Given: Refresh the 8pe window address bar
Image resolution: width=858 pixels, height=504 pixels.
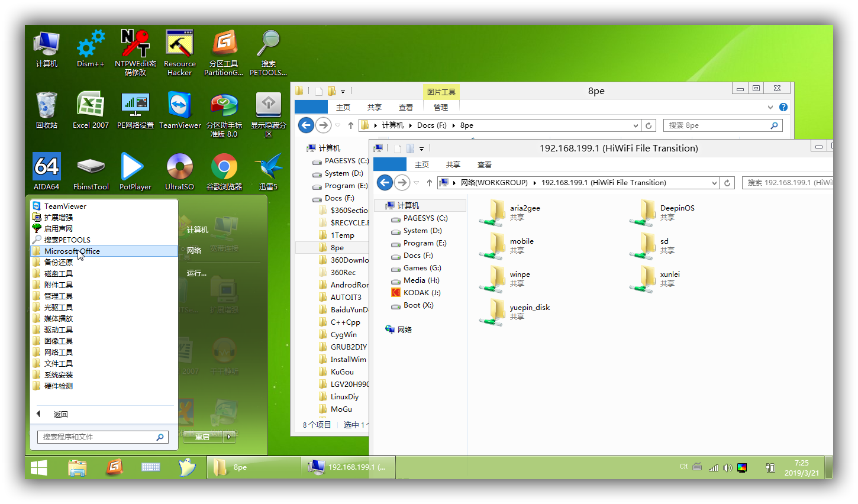Looking at the screenshot, I should click(649, 125).
